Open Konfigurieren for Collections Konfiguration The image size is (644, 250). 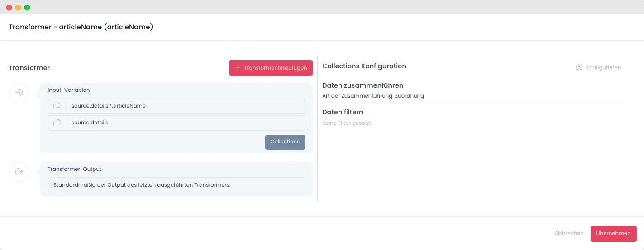598,67
